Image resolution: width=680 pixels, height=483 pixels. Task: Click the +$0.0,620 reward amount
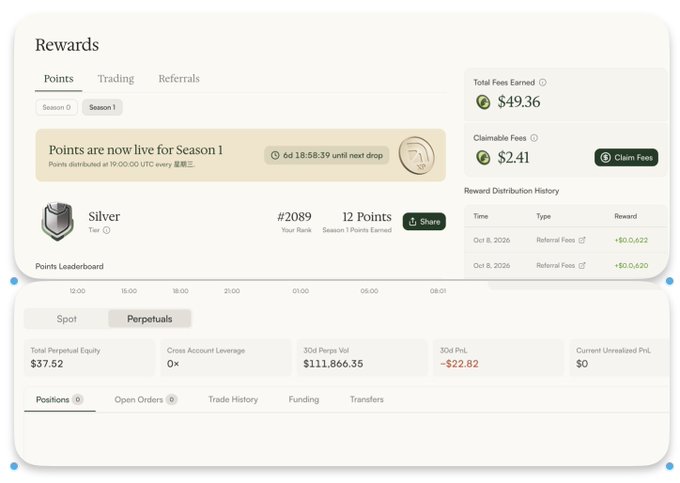click(631, 265)
